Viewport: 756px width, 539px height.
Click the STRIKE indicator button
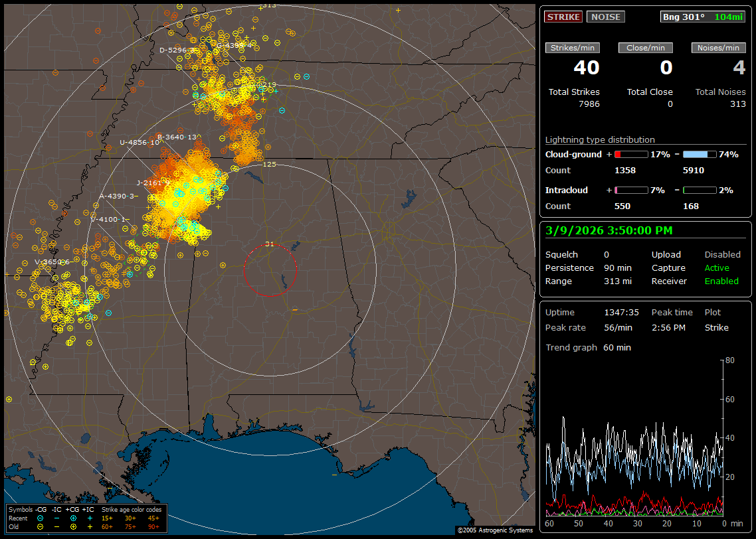pos(563,17)
